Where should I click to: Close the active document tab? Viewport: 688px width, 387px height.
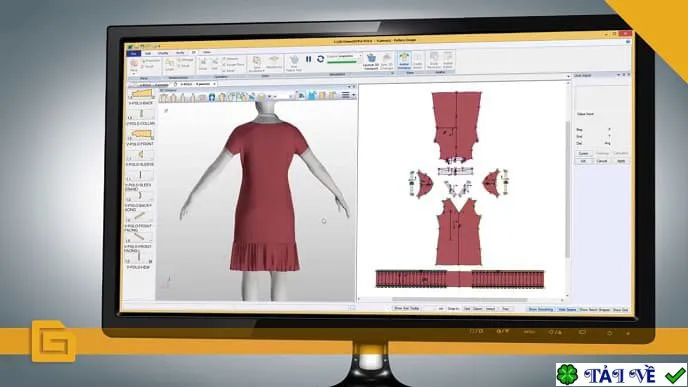[x=215, y=84]
